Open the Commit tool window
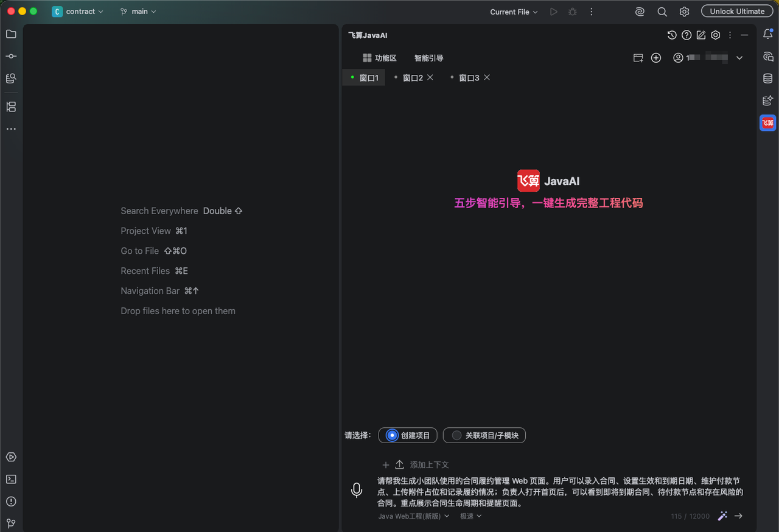Image resolution: width=779 pixels, height=532 pixels. coord(11,56)
